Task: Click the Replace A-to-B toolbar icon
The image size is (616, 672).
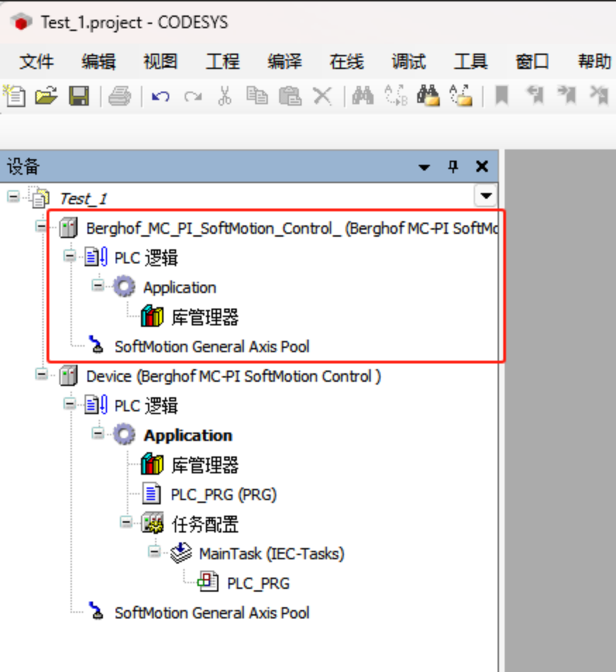Action: coord(395,95)
